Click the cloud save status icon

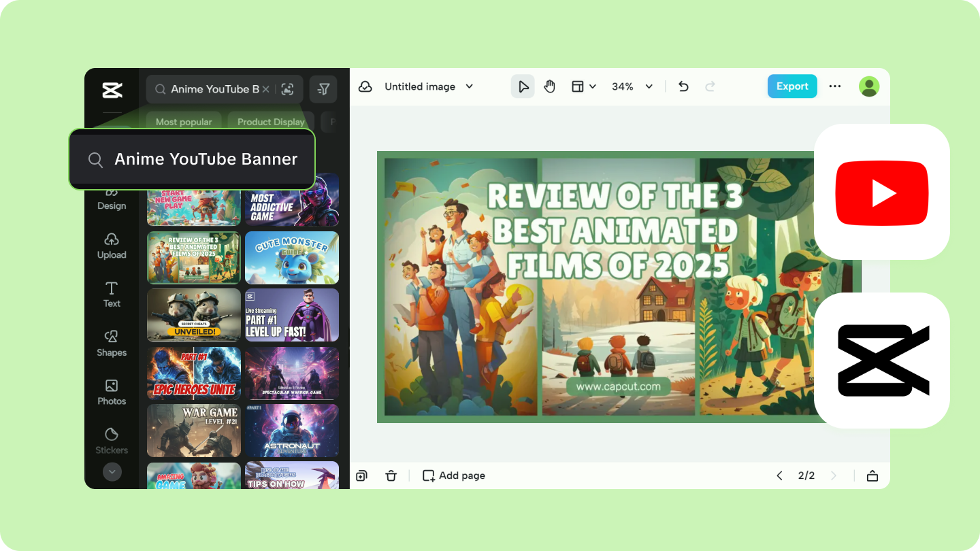click(365, 86)
